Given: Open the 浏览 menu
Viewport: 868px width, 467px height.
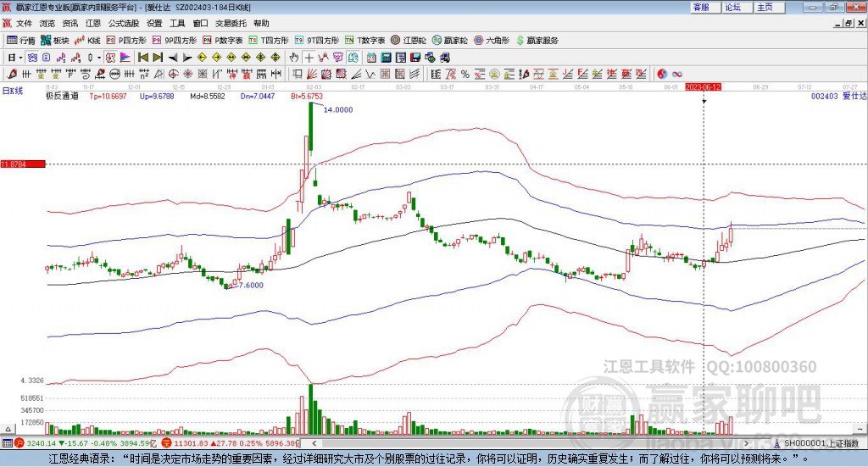Looking at the screenshot, I should [47, 23].
